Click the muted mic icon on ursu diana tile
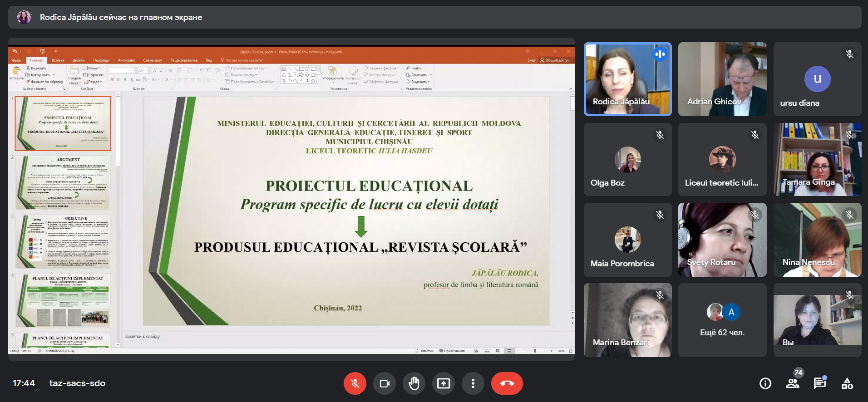 pyautogui.click(x=849, y=54)
